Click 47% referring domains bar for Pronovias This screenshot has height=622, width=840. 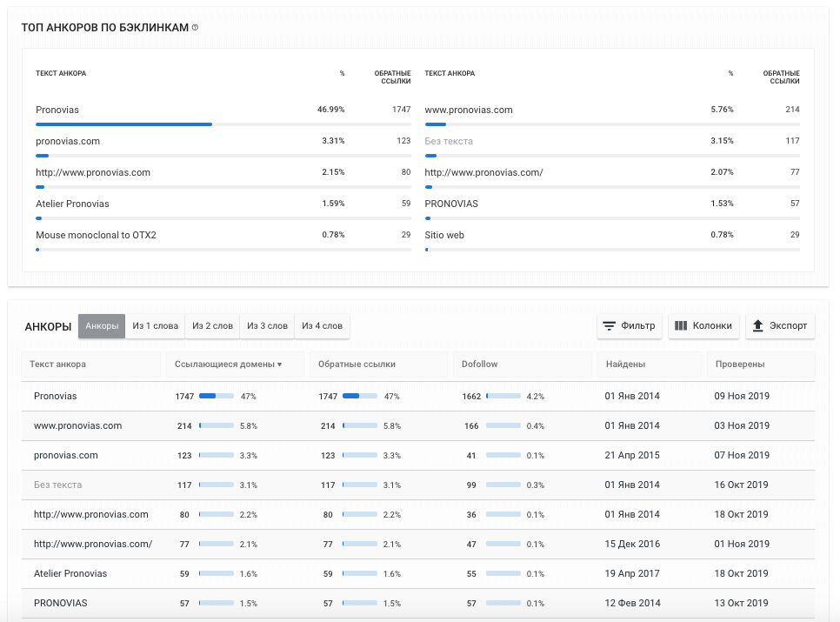click(x=217, y=396)
